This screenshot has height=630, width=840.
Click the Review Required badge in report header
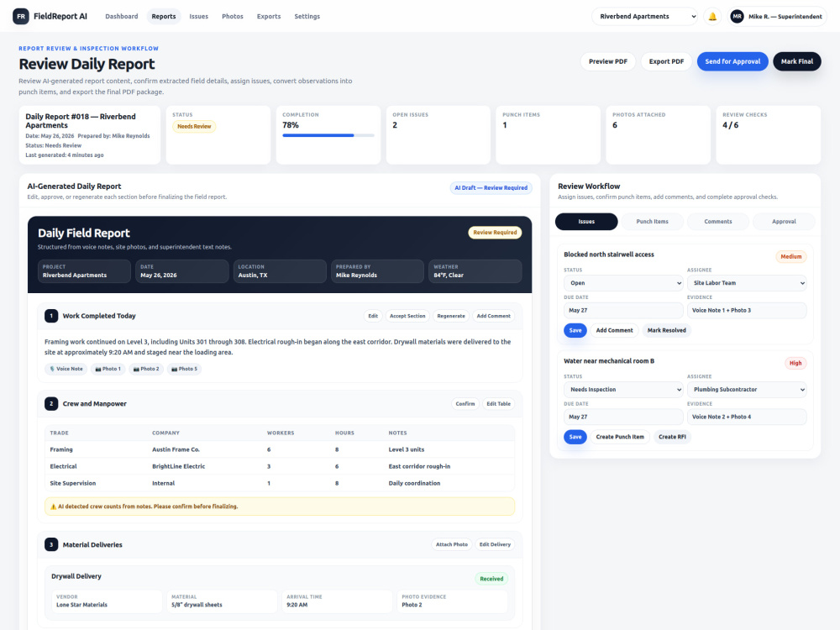[495, 233]
